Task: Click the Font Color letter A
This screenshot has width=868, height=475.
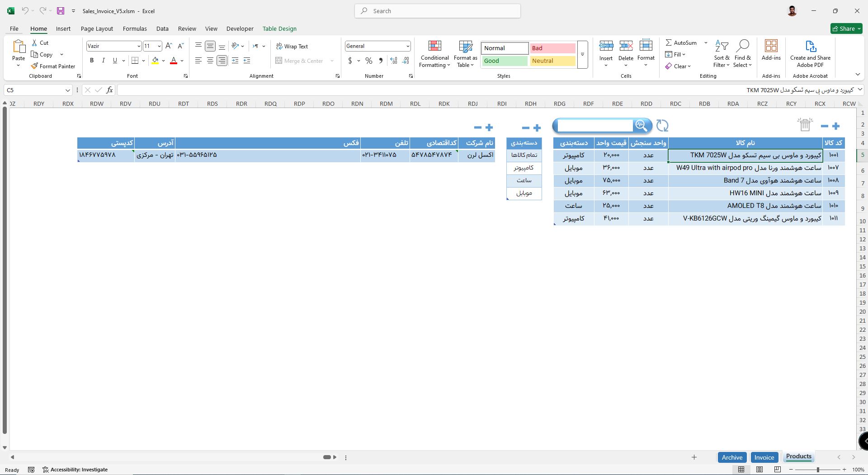Action: pos(174,61)
